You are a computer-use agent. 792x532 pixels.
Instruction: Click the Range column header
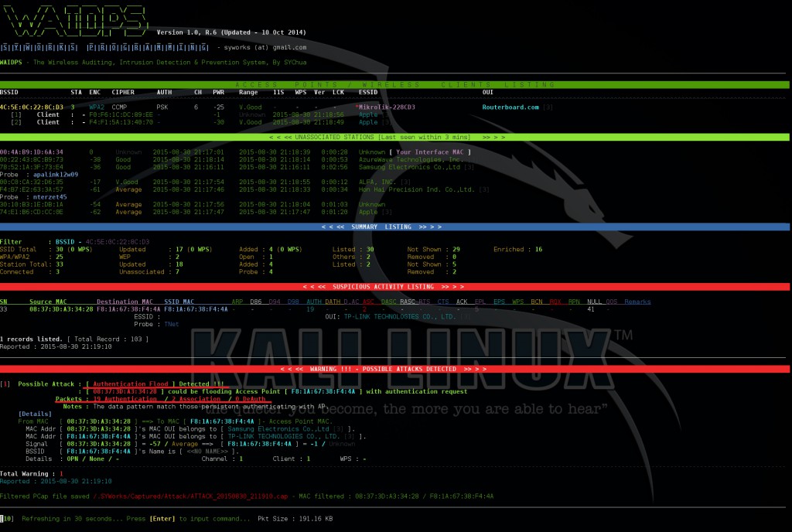point(248,92)
